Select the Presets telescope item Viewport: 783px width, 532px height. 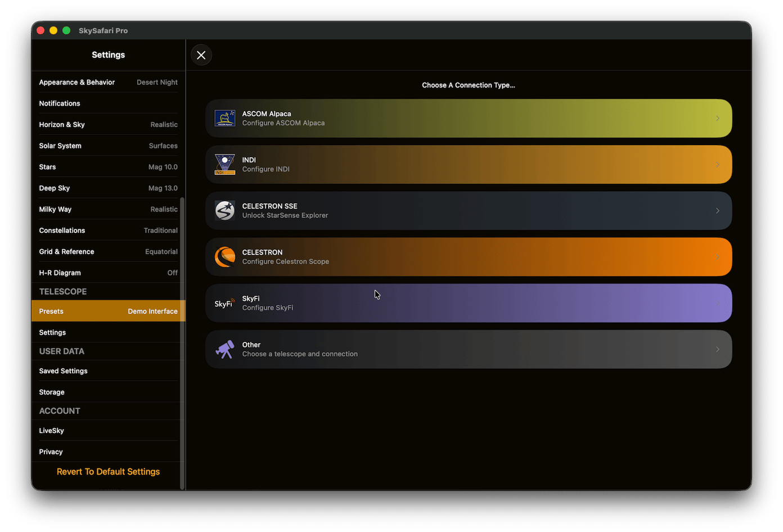tap(108, 311)
